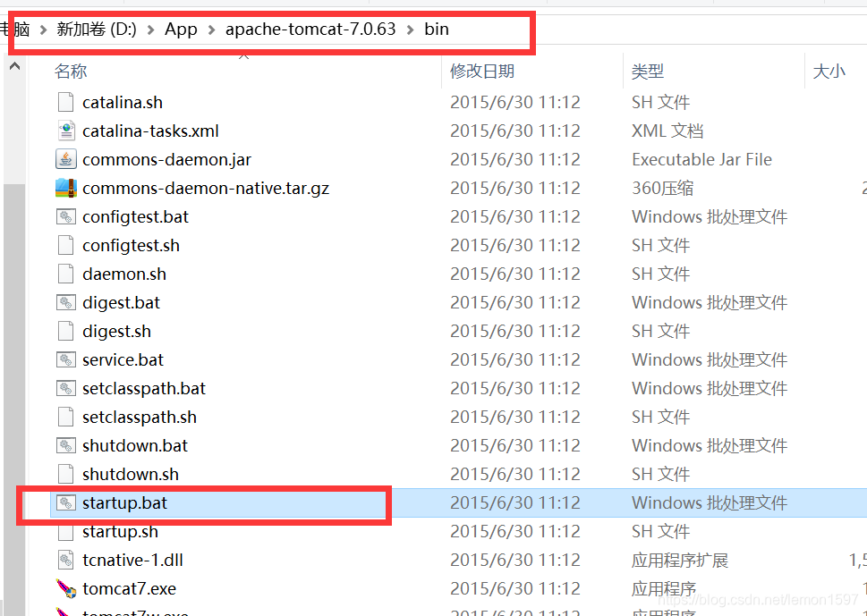Select the file name catalina-tasks.xml

150,131
